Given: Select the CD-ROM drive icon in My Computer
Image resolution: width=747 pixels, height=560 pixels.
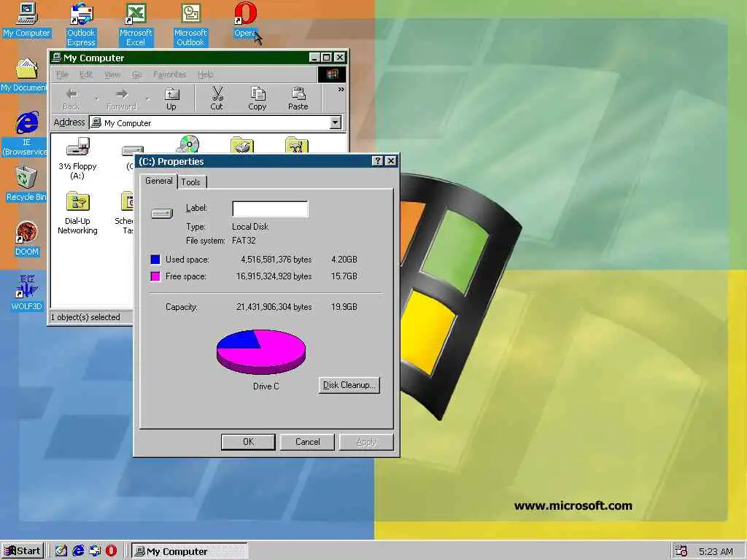Looking at the screenshot, I should point(188,144).
